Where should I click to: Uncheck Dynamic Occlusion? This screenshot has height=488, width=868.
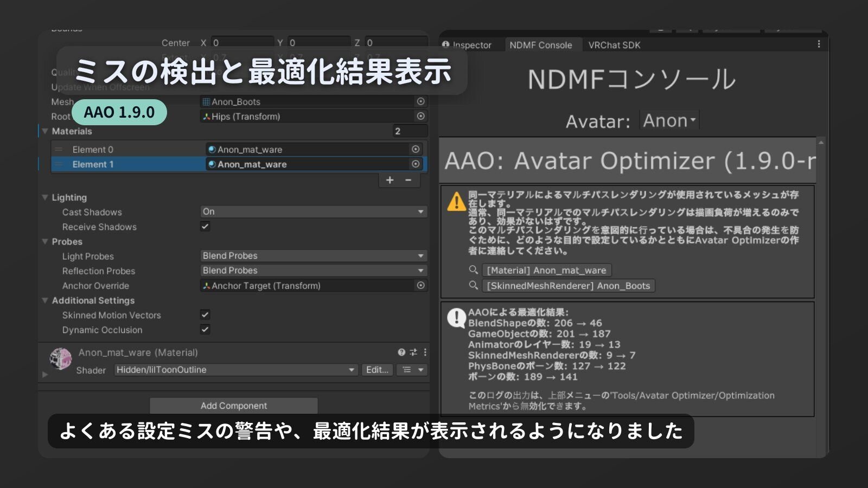(x=205, y=329)
